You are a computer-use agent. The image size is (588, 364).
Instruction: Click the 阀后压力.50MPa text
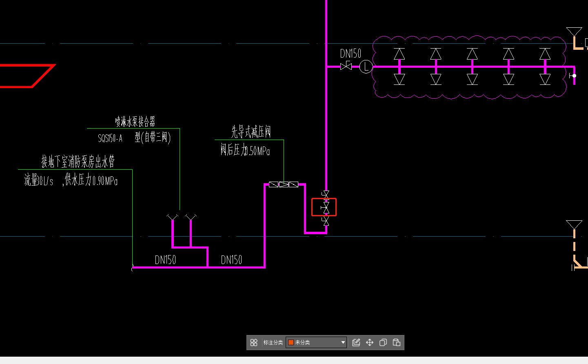click(x=245, y=150)
